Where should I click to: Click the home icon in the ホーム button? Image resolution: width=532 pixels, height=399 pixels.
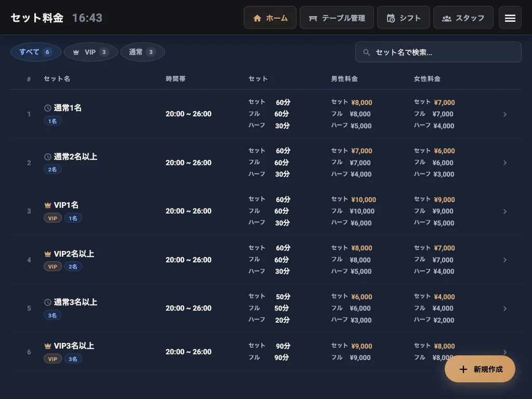257,18
